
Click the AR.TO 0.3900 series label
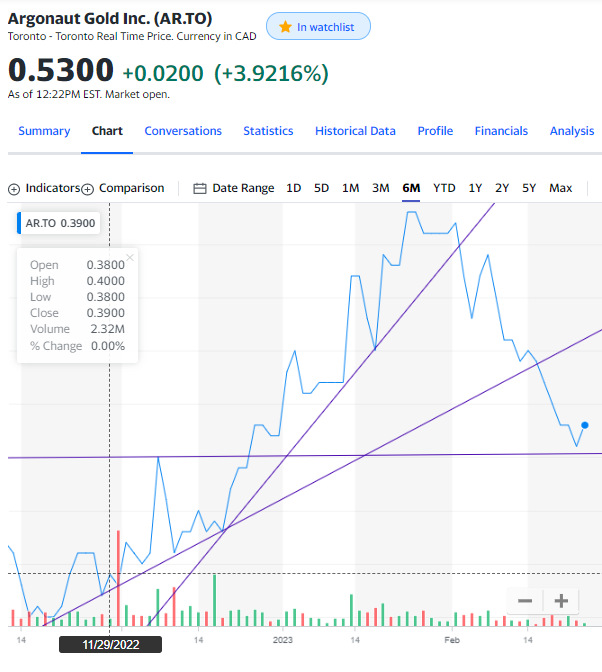(x=60, y=223)
